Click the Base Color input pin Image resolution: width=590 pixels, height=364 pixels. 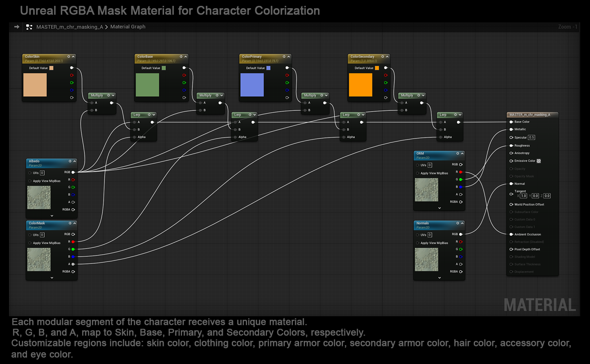pos(511,122)
